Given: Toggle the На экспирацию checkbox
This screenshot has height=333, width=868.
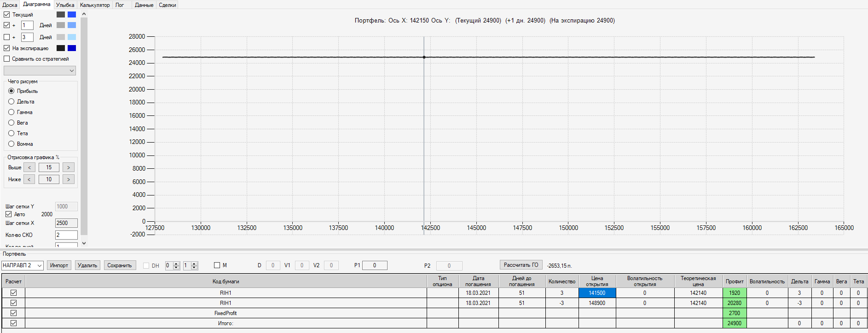Looking at the screenshot, I should point(7,48).
